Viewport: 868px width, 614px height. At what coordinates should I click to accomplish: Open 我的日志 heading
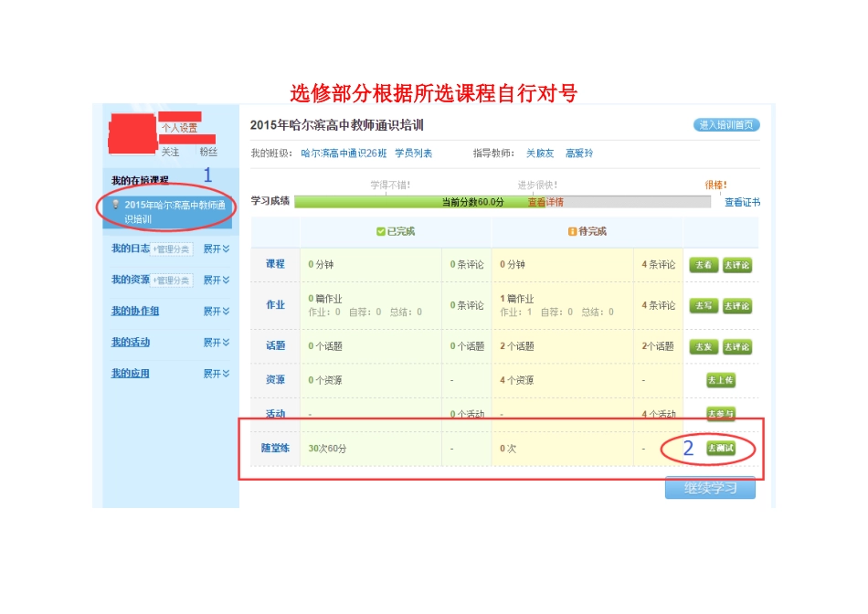[131, 249]
